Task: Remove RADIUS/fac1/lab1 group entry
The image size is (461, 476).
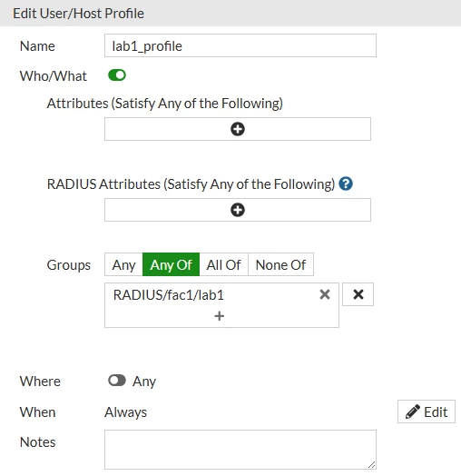Action: (x=325, y=294)
